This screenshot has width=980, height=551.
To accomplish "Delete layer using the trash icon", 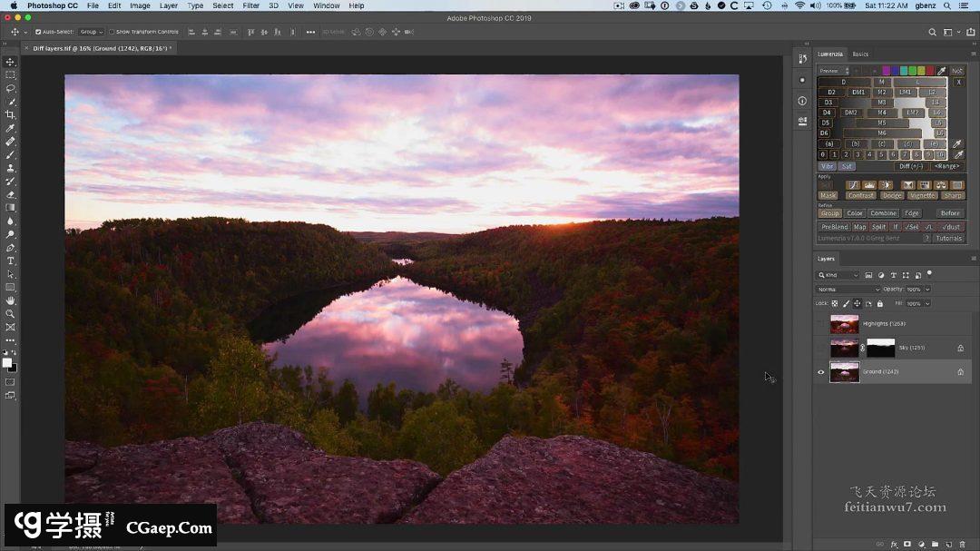I will point(962,545).
